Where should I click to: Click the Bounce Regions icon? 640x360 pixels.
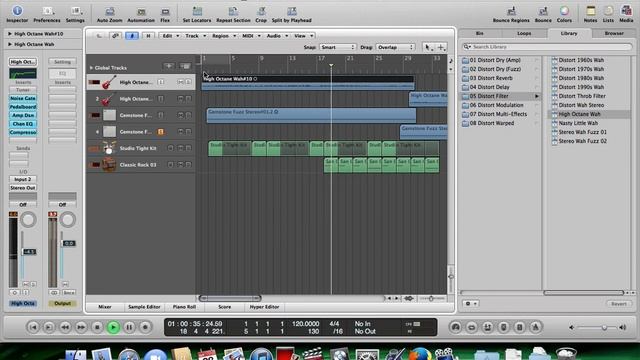pos(511,11)
